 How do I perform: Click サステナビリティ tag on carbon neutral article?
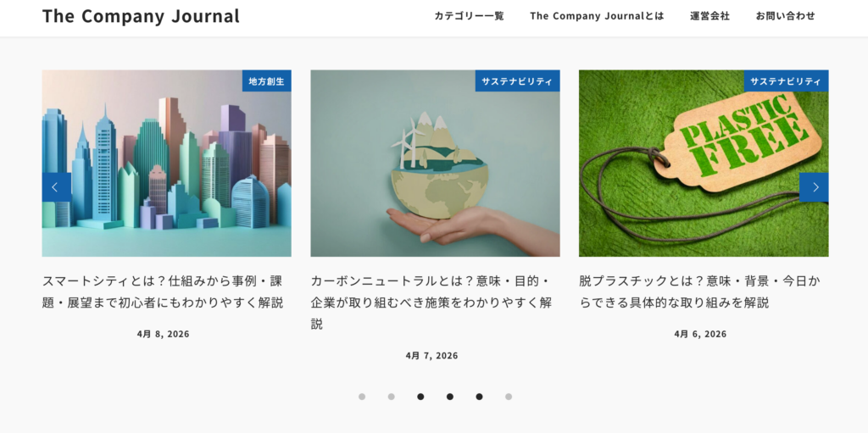518,80
